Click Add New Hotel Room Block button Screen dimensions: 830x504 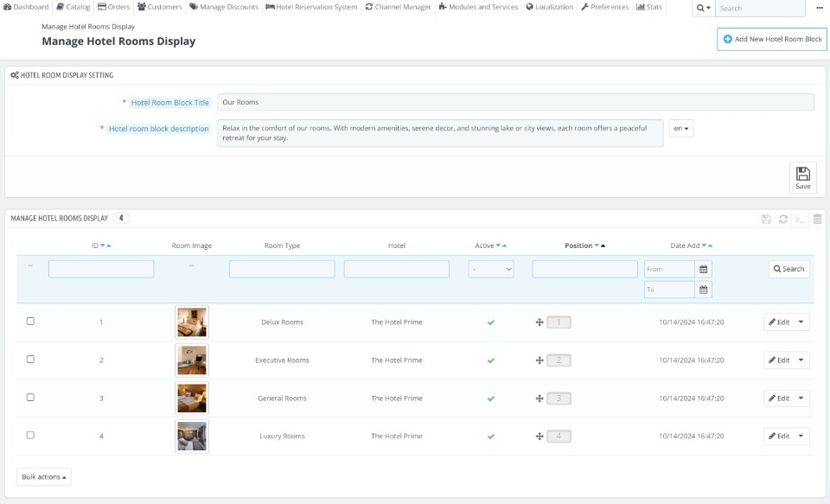pos(772,39)
